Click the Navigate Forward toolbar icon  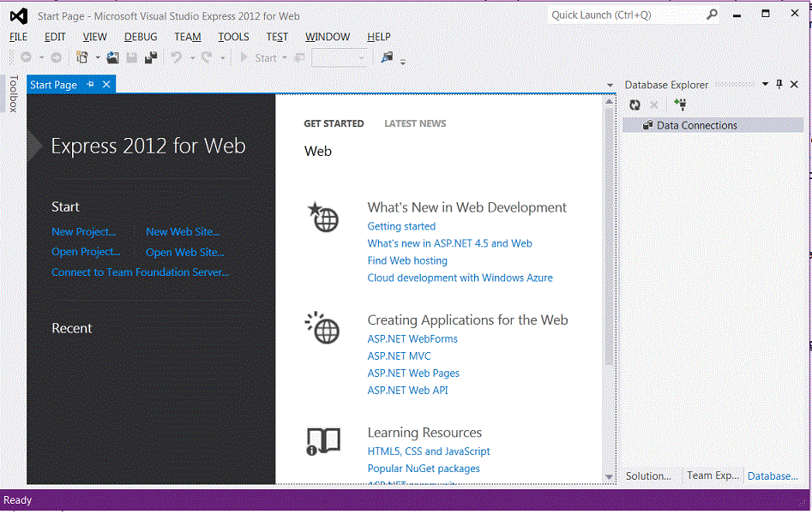(56, 57)
